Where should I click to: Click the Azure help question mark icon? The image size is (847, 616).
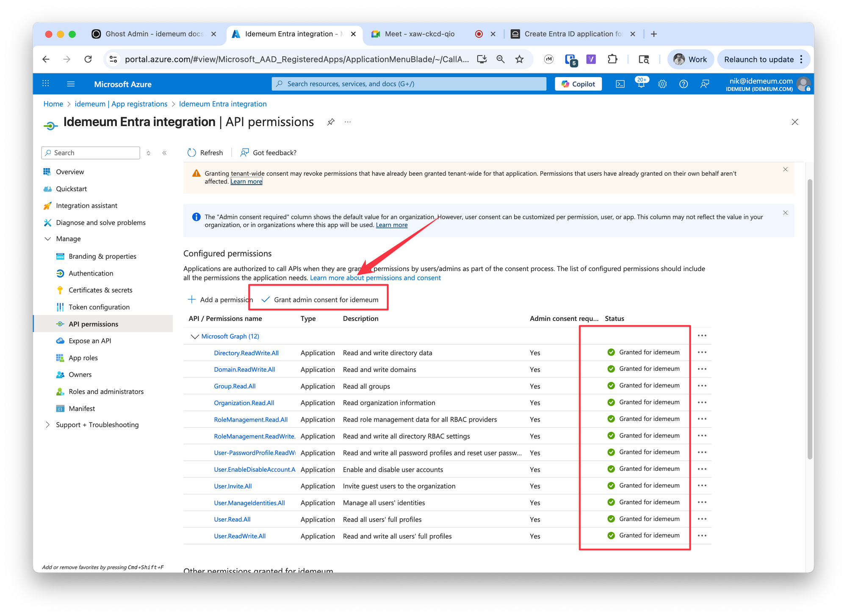coord(684,84)
